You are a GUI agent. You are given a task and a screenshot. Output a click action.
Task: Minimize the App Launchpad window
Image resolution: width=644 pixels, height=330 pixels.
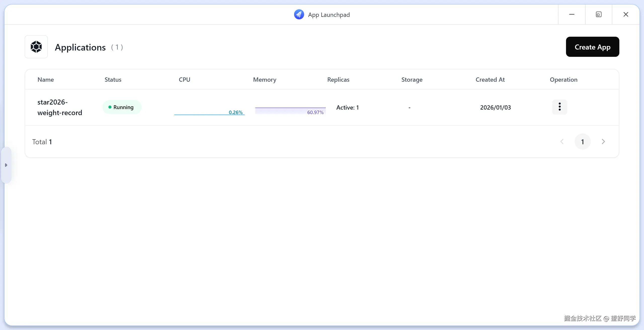pos(572,15)
